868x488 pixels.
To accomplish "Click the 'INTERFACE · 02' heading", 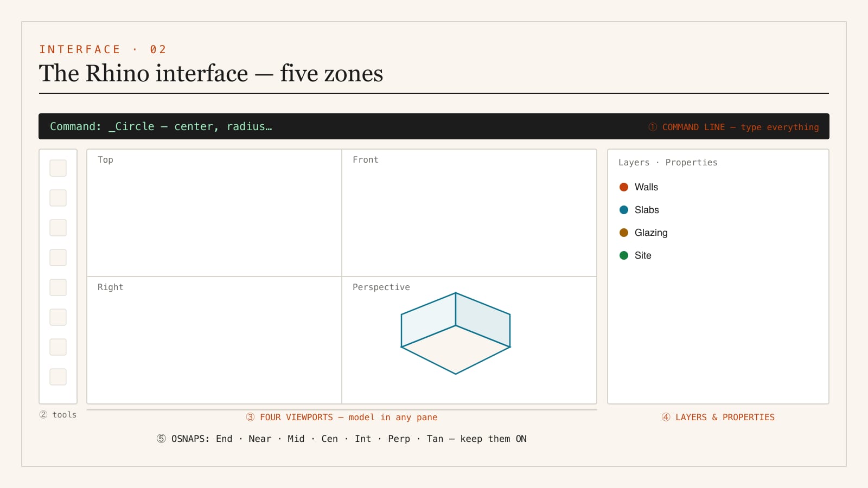I will click(x=103, y=49).
